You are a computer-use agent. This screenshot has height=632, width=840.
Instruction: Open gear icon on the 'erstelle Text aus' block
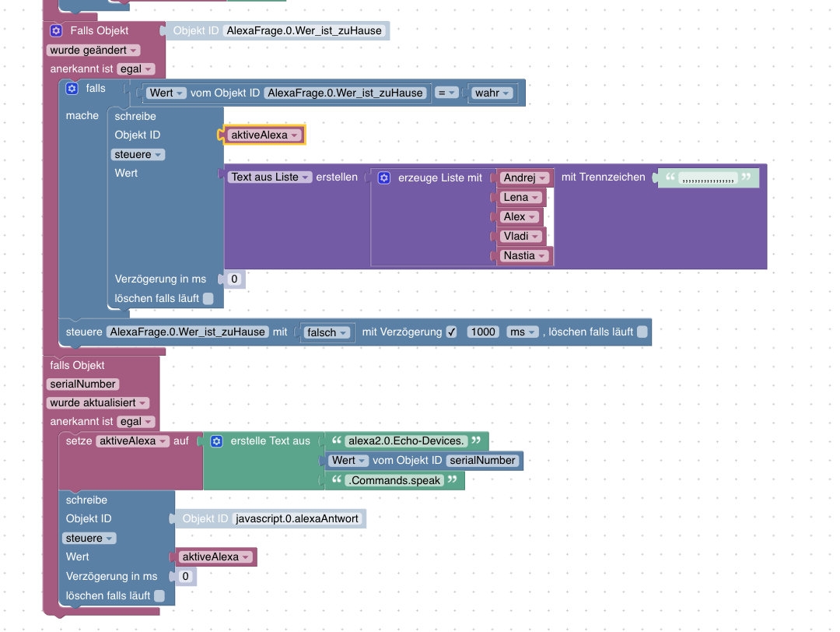216,441
